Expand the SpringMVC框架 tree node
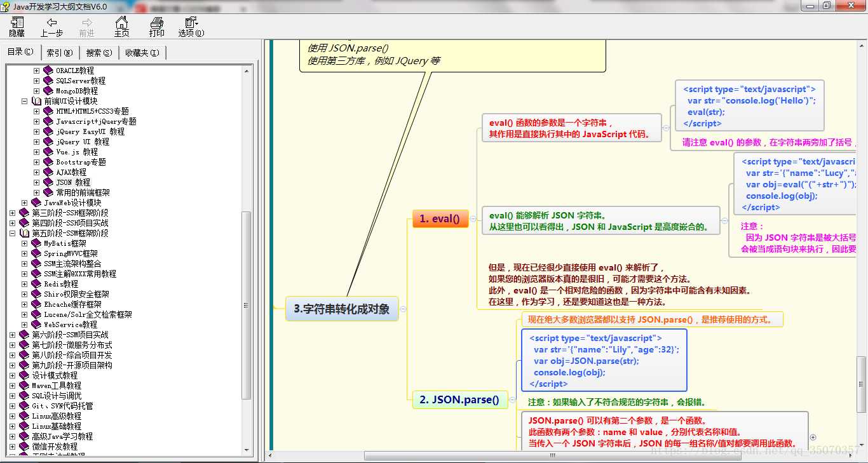Image resolution: width=868 pixels, height=463 pixels. point(24,253)
